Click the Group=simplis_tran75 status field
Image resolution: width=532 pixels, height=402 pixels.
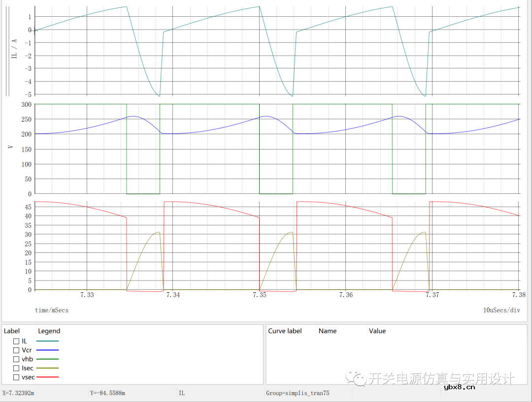298,393
